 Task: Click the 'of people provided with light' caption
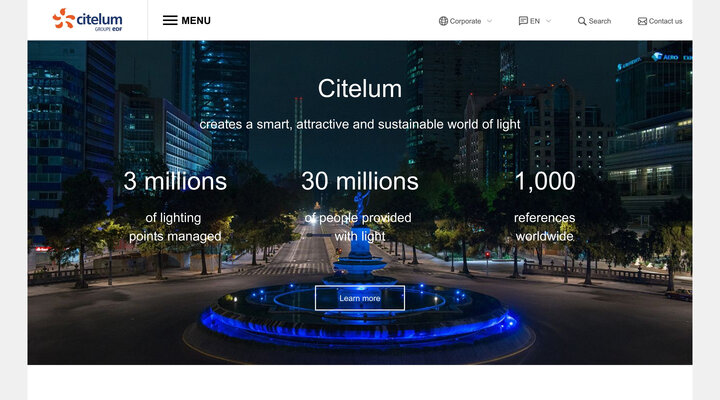[x=358, y=227]
